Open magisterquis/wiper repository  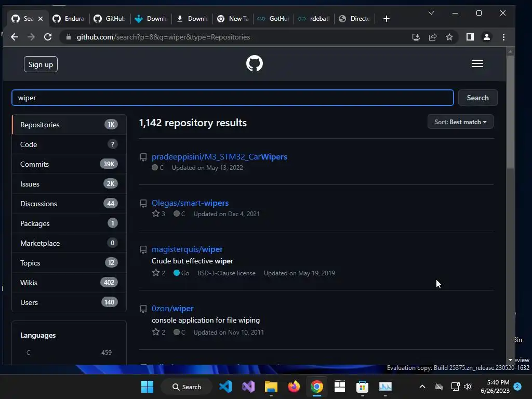click(187, 249)
